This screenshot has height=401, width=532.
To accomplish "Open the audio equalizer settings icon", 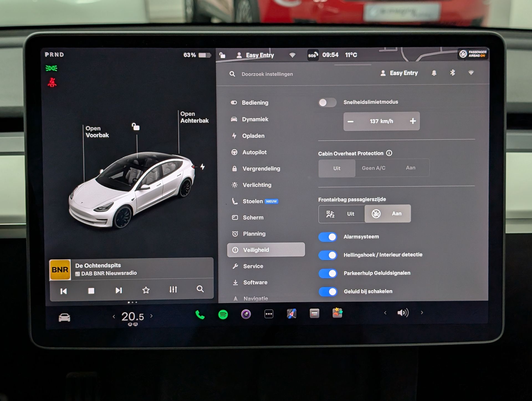I will (173, 290).
